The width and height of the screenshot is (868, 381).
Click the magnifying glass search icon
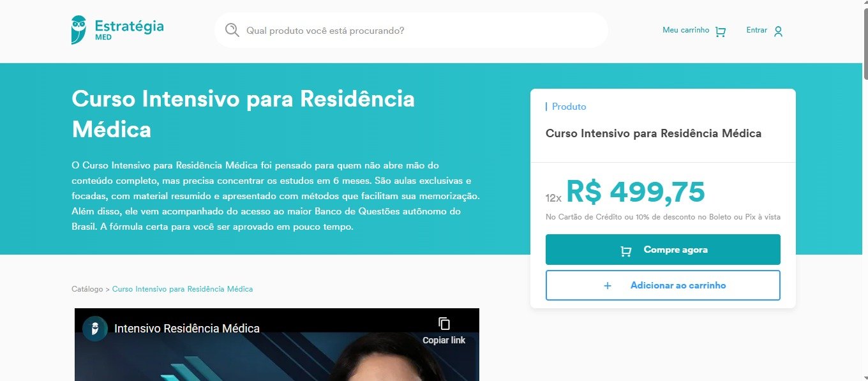pyautogui.click(x=232, y=30)
